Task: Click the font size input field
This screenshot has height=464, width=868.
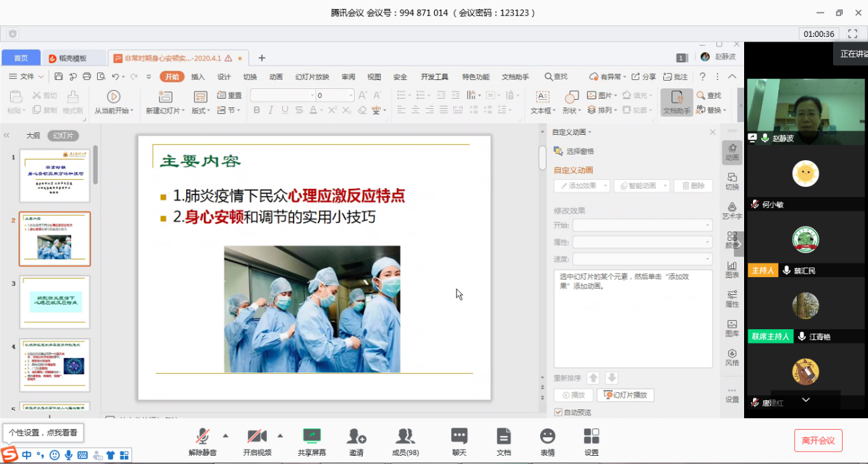Action: 334,96
